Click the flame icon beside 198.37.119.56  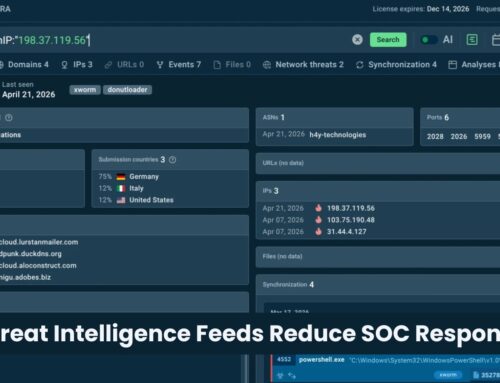click(319, 208)
